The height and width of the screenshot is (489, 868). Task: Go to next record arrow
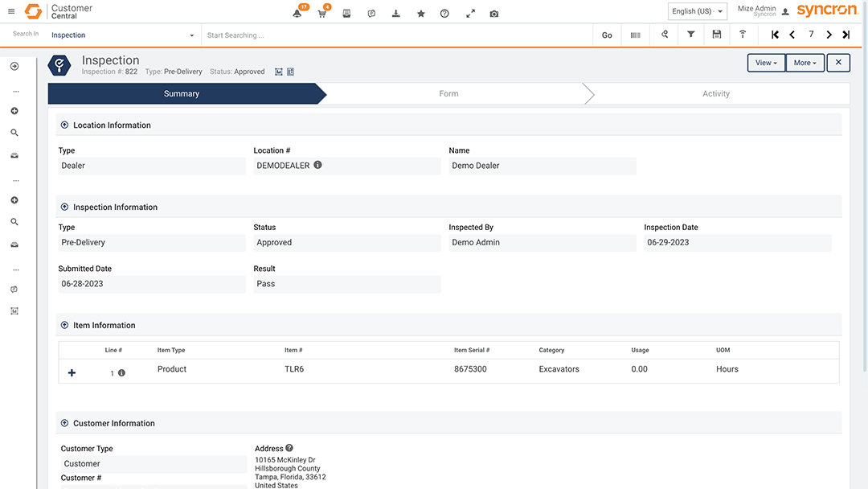tap(829, 35)
